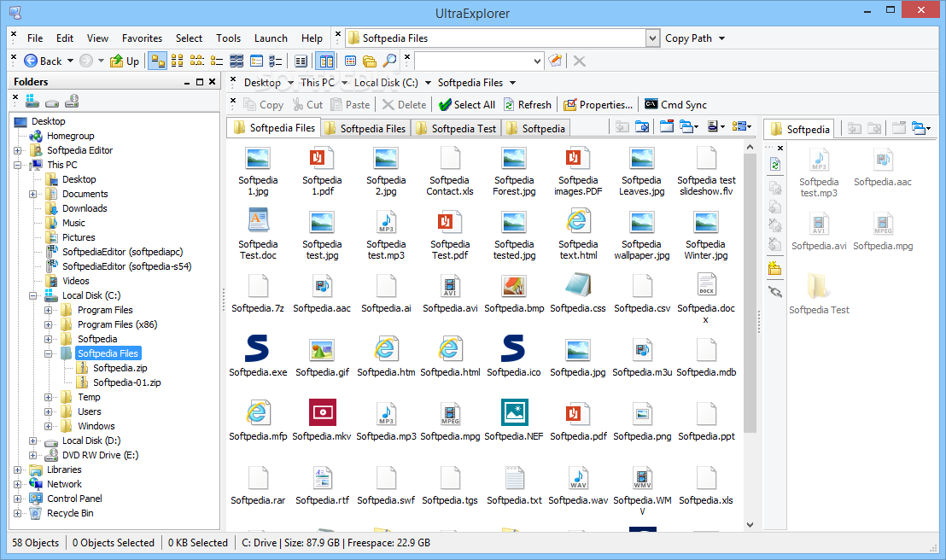Click Select All in file toolbar
This screenshot has width=946, height=560.
pos(467,104)
